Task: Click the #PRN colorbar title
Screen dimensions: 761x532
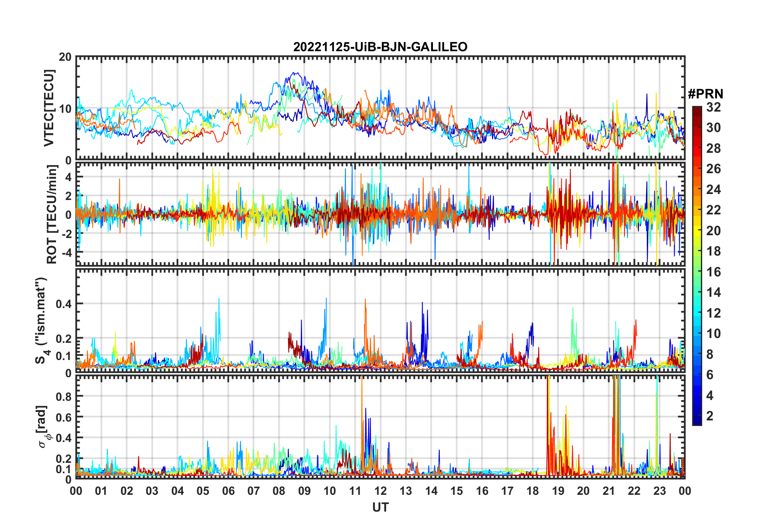Action: (x=705, y=94)
